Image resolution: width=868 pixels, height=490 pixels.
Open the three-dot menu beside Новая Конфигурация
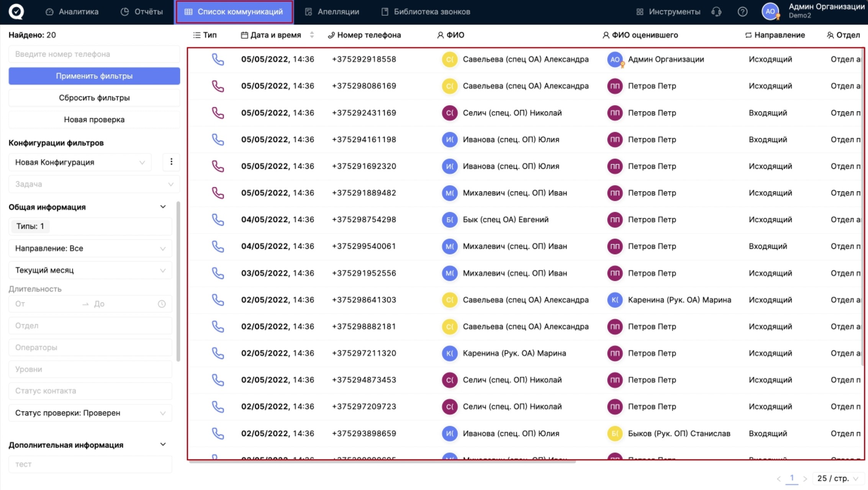pos(171,162)
